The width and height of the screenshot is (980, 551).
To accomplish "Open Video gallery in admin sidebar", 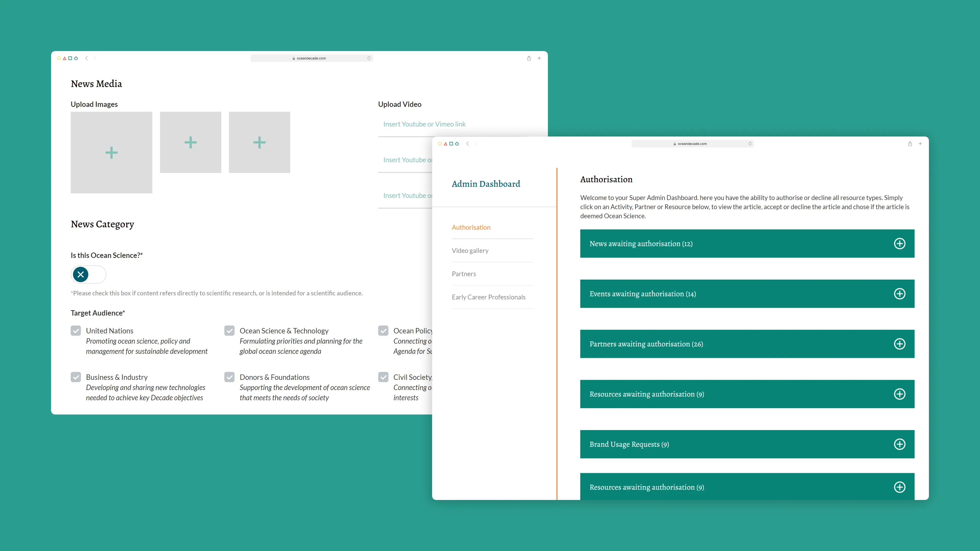I will point(470,251).
